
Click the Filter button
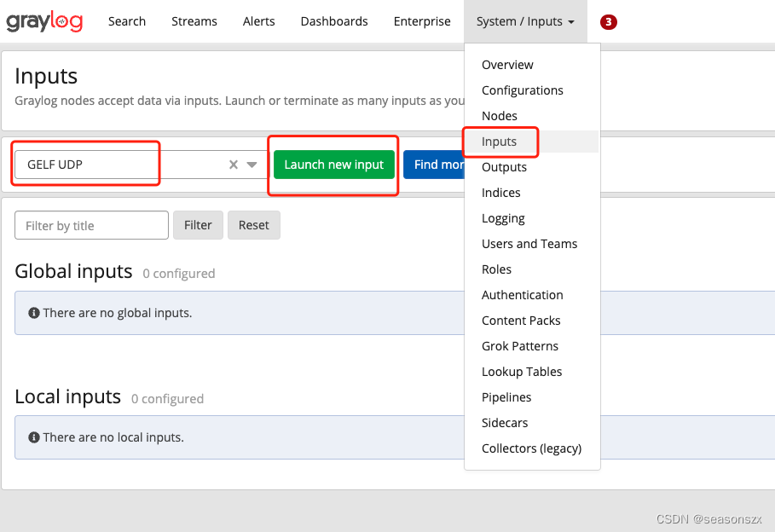[198, 225]
